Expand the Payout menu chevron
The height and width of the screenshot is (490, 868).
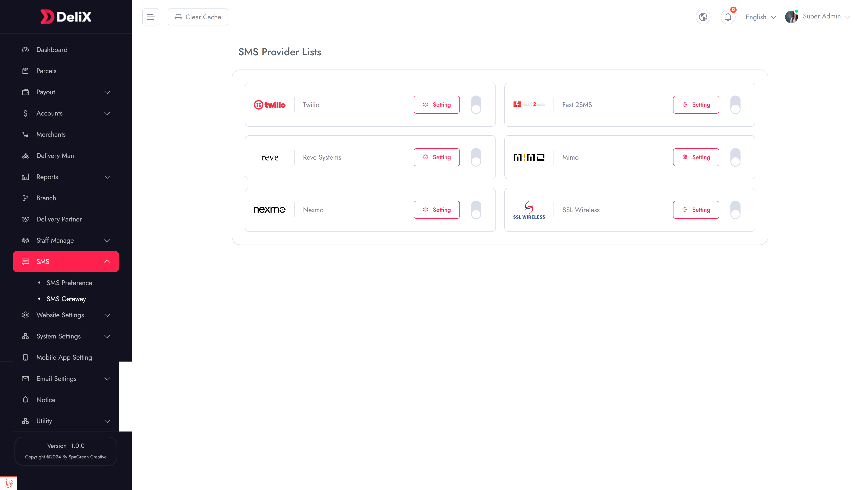click(x=107, y=92)
